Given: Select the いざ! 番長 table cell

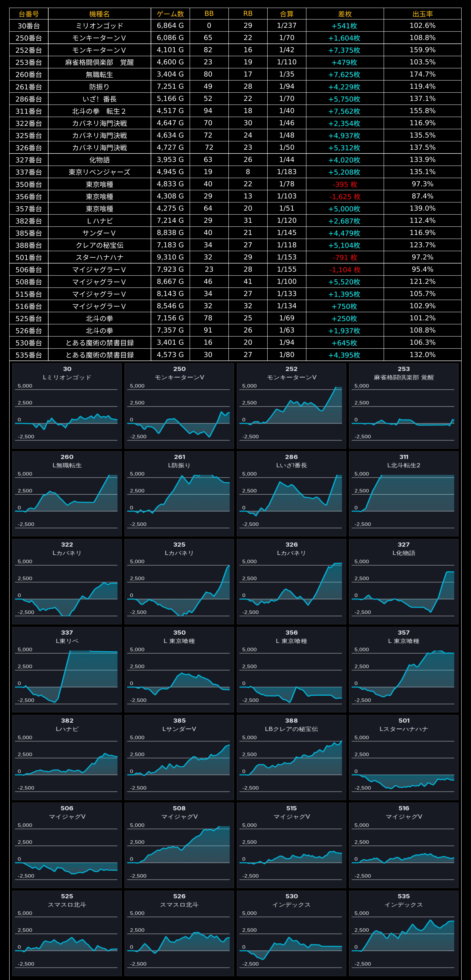Looking at the screenshot, I should (x=99, y=99).
